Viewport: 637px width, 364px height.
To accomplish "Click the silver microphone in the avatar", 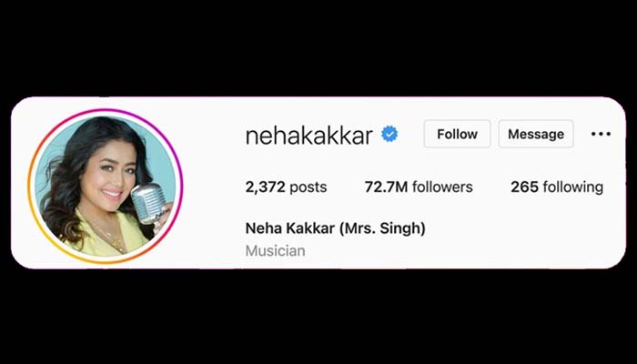I will tap(147, 202).
